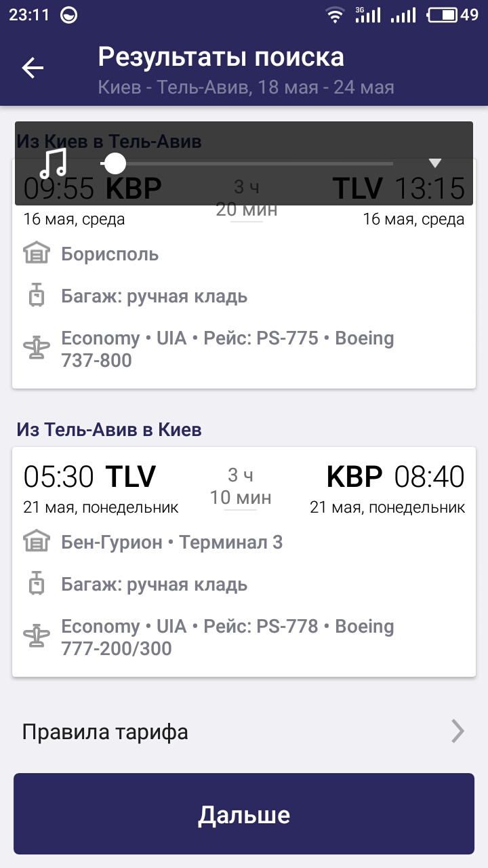Tap the Киев - Тель-Авив dates subtitle
The image size is (488, 868).
click(x=246, y=87)
